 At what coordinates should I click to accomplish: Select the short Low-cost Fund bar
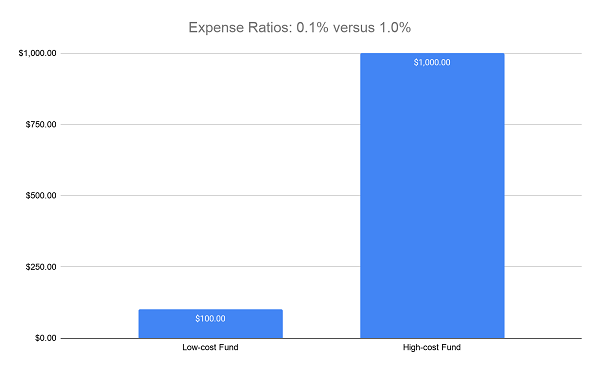pyautogui.click(x=210, y=324)
